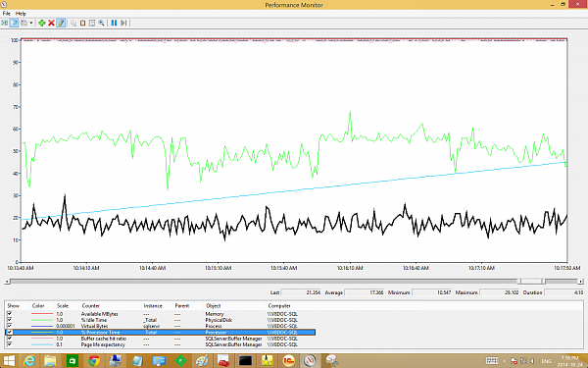Image resolution: width=588 pixels, height=368 pixels.
Task: Sort by the Counter column header
Action: pyautogui.click(x=111, y=305)
